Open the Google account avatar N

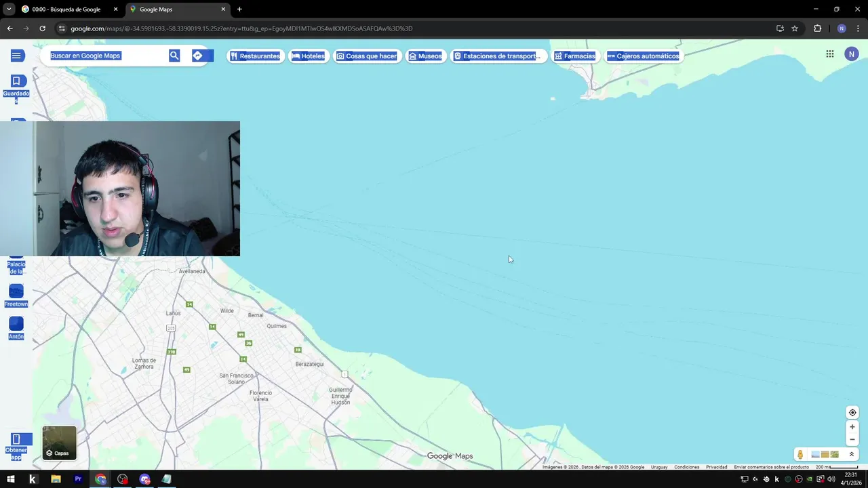click(852, 54)
